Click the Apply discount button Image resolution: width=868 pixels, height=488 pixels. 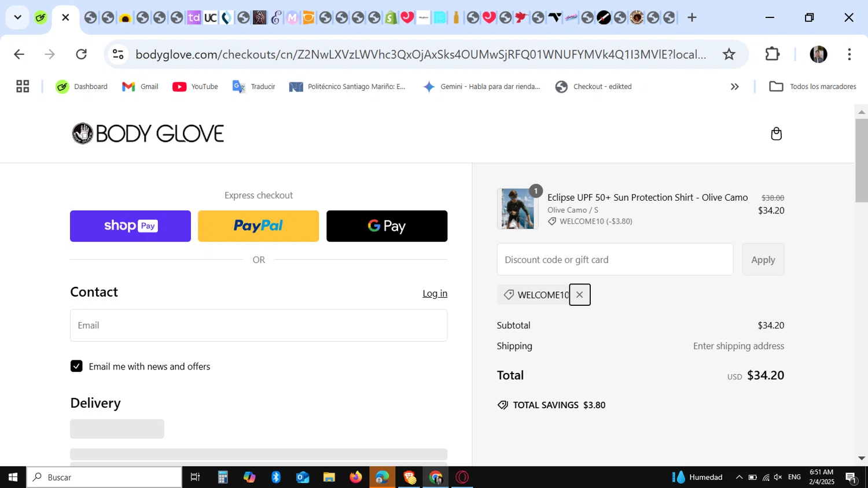point(763,260)
